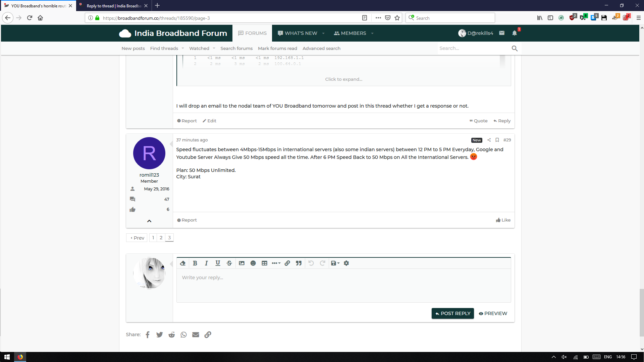The image size is (644, 362).
Task: Open forum conversations envelope icon
Action: [x=502, y=33]
